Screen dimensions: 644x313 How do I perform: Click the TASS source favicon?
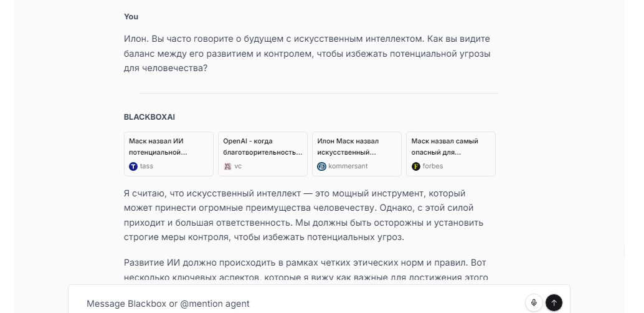[133, 166]
